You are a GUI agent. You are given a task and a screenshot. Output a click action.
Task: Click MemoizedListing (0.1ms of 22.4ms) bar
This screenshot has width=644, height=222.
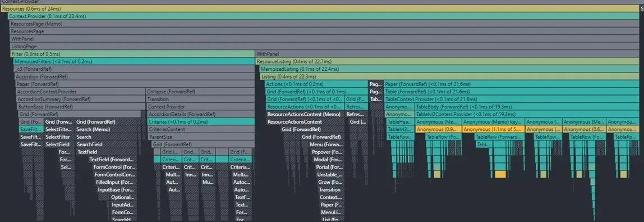[449, 69]
